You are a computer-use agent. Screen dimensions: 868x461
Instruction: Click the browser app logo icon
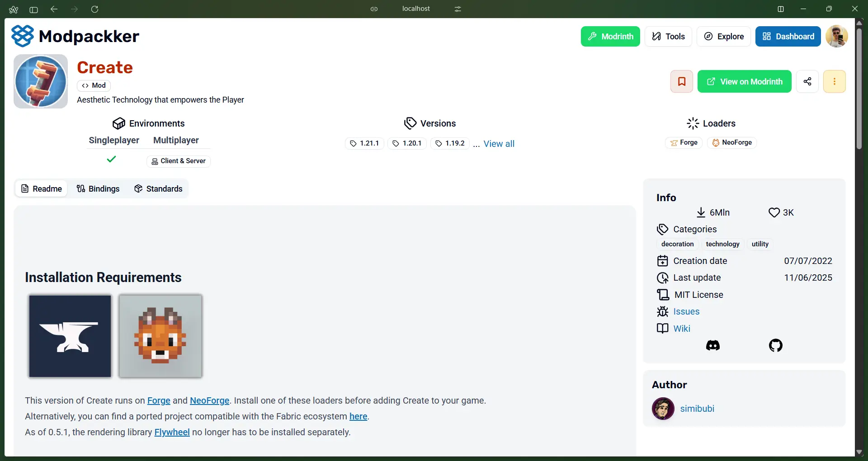tap(14, 9)
